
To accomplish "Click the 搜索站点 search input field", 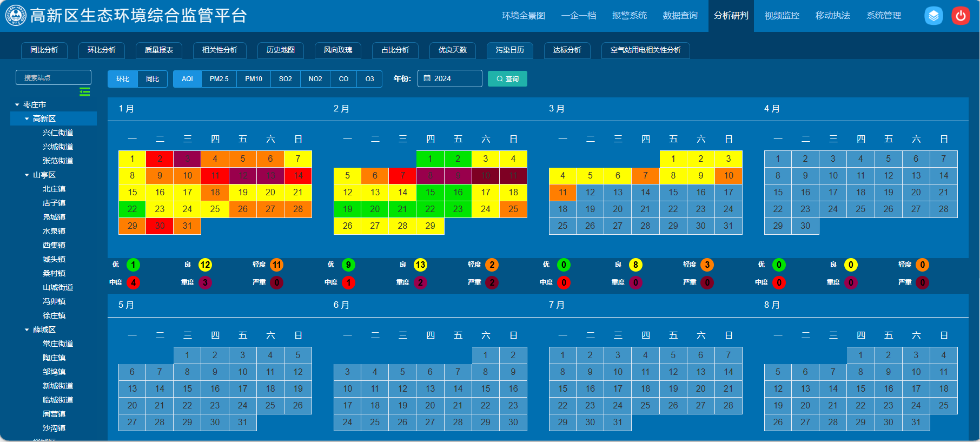I will [54, 77].
